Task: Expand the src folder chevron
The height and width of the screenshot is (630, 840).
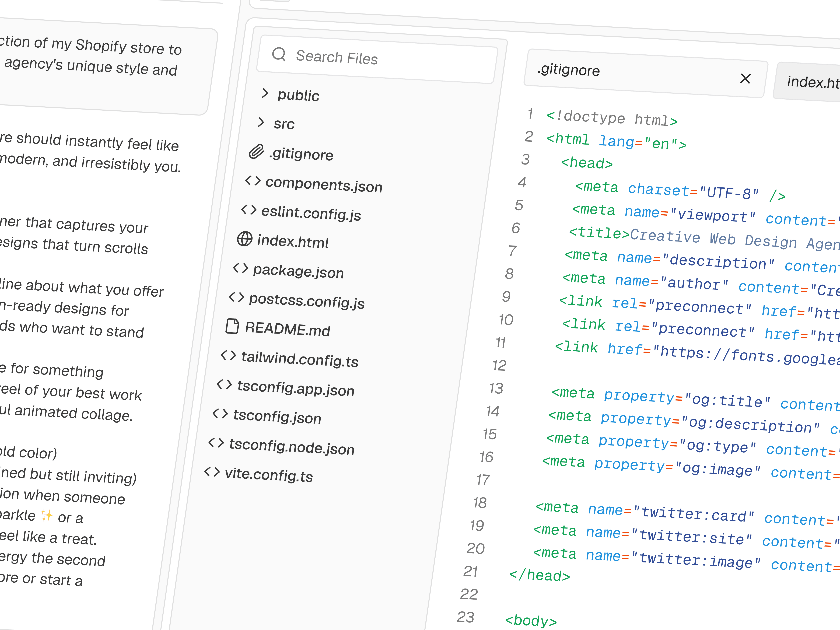Action: [261, 122]
